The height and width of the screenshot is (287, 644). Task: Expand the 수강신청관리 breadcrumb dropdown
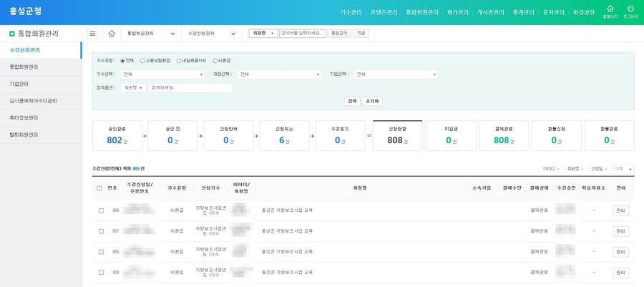pos(212,34)
